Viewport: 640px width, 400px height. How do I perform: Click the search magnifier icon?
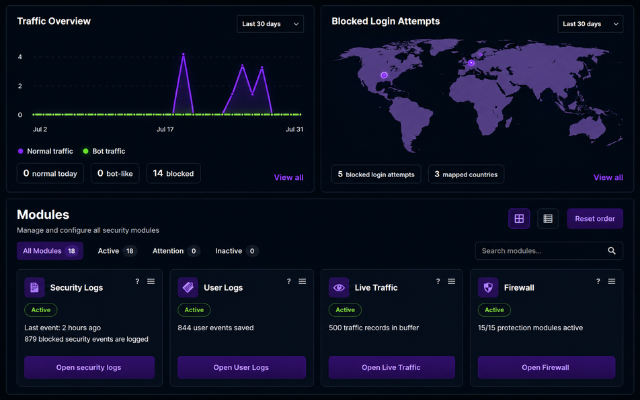click(x=611, y=251)
